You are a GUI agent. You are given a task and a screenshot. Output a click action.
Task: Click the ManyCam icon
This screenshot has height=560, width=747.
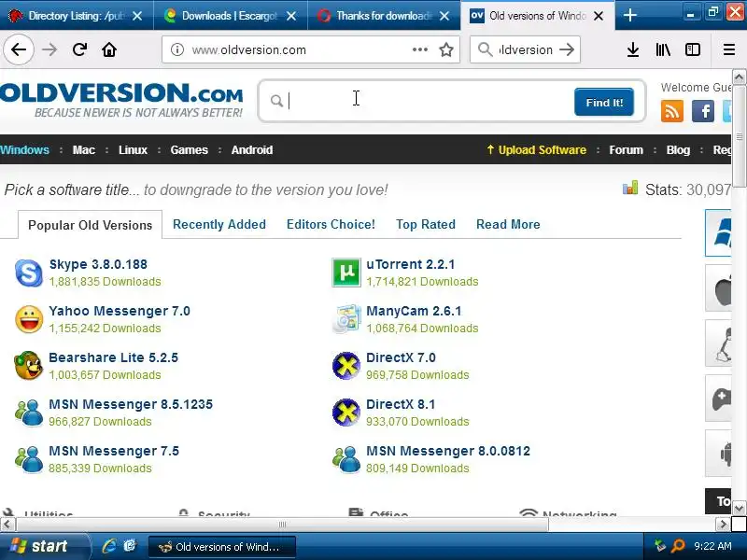click(346, 318)
